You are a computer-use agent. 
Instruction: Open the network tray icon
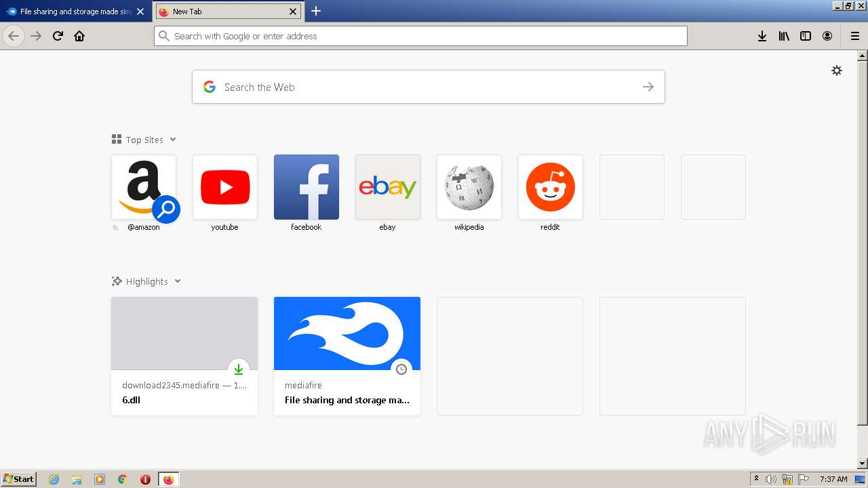[x=787, y=479]
